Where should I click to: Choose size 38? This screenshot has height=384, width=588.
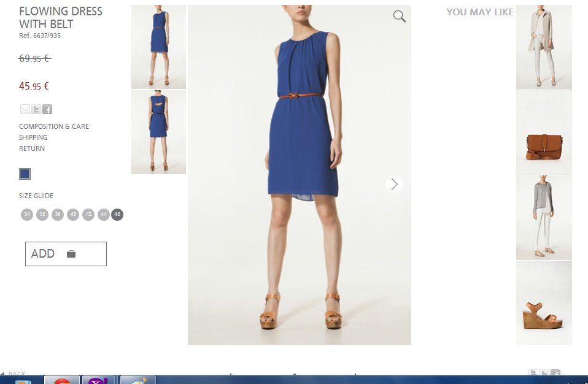click(x=58, y=215)
